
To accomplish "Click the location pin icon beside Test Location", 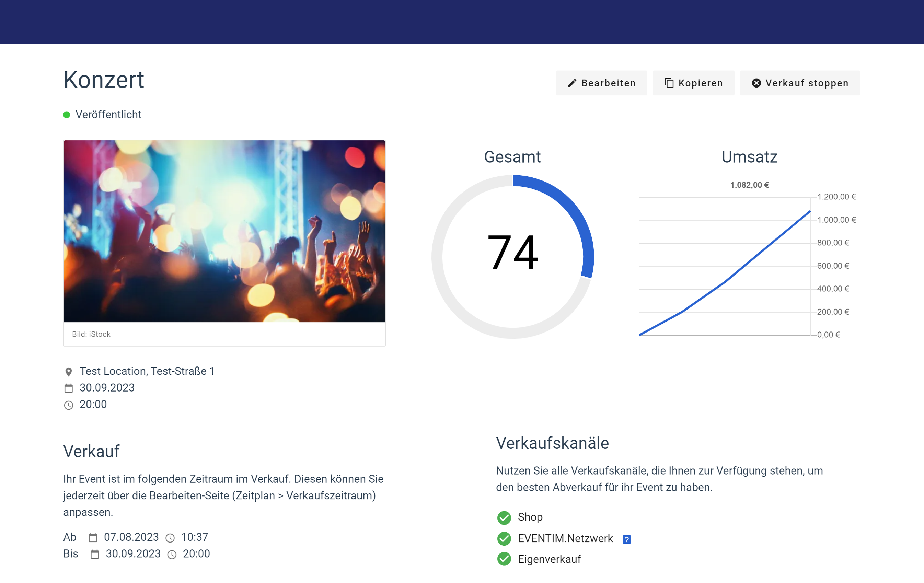I will point(69,372).
